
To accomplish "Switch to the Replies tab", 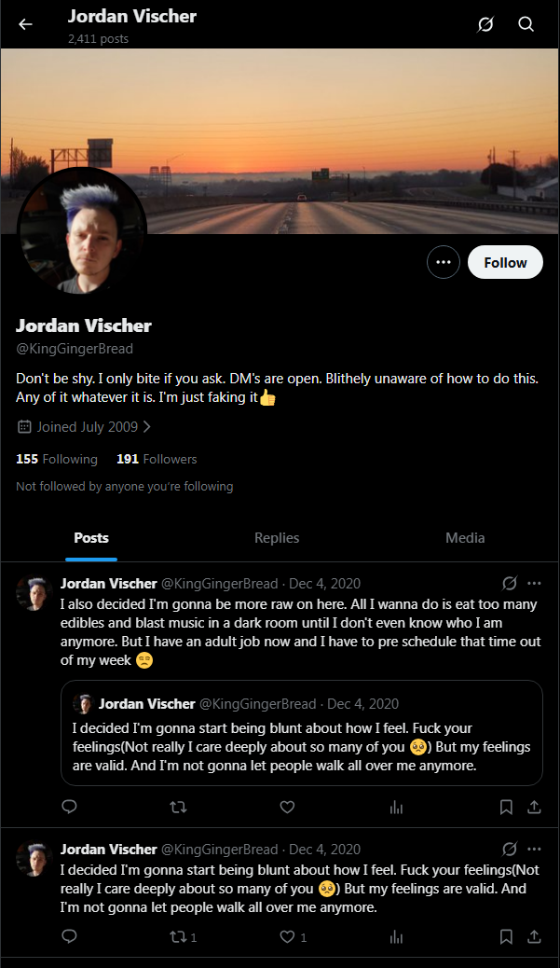I will [277, 537].
